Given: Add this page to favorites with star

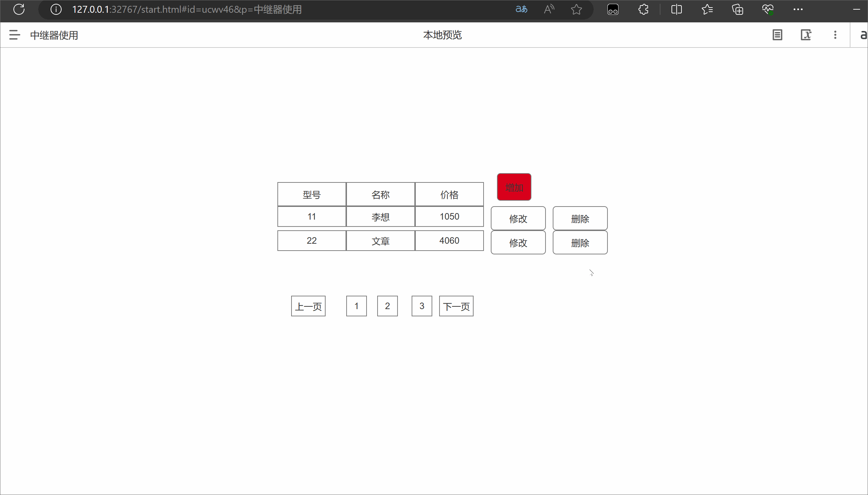Looking at the screenshot, I should coord(576,9).
